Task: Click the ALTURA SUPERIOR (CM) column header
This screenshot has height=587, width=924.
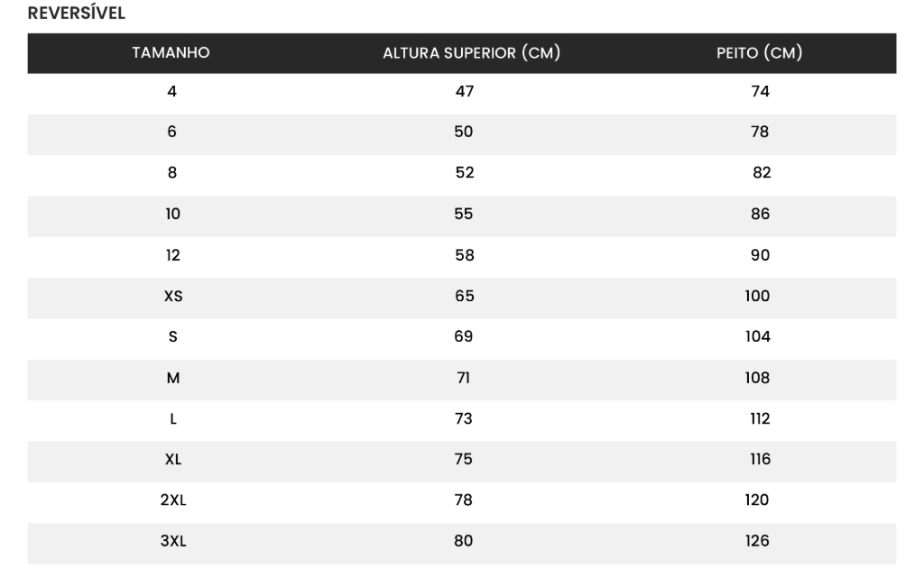Action: tap(471, 53)
